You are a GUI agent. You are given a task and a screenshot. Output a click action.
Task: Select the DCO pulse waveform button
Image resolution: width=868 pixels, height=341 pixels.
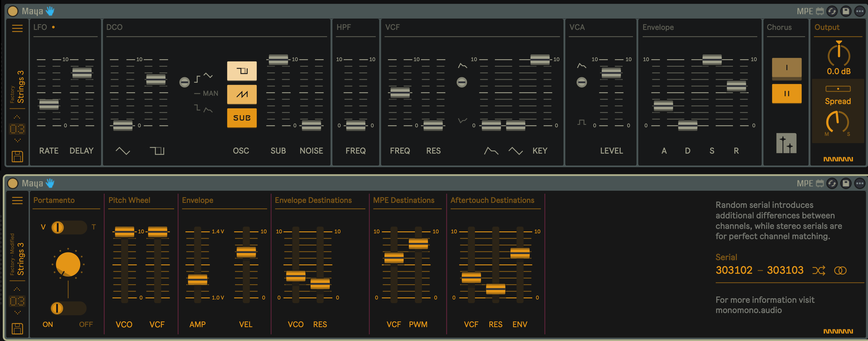tap(242, 71)
